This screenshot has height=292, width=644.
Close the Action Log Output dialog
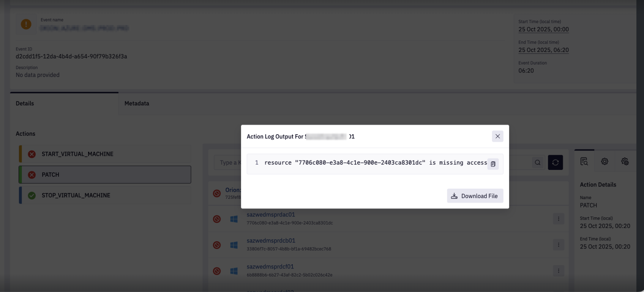click(x=497, y=137)
